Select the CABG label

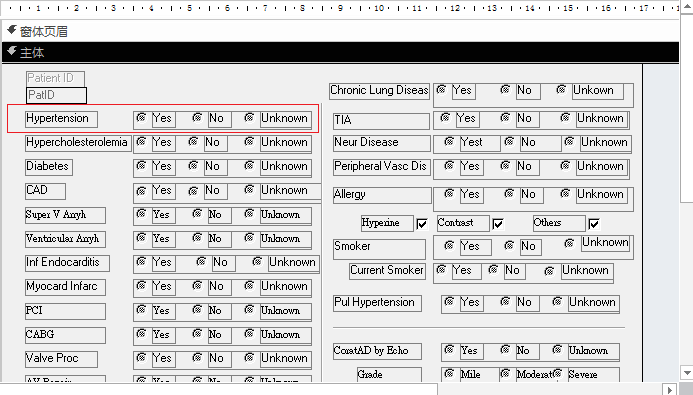(65, 335)
